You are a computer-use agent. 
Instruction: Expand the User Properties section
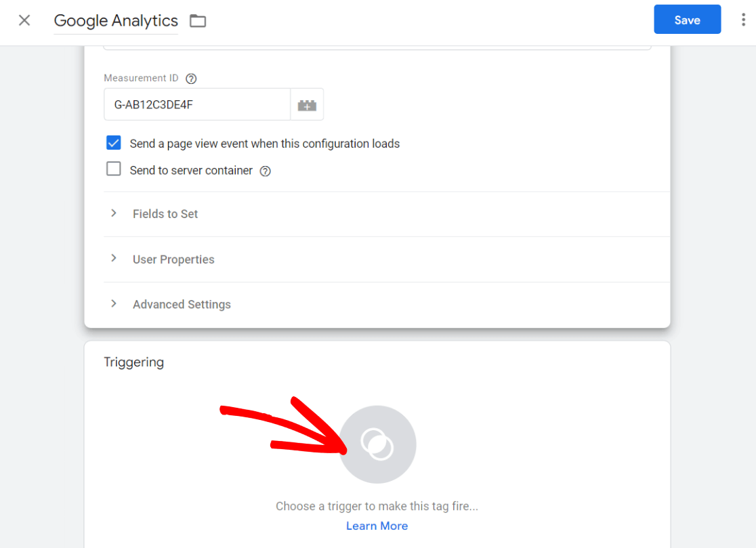pos(172,259)
